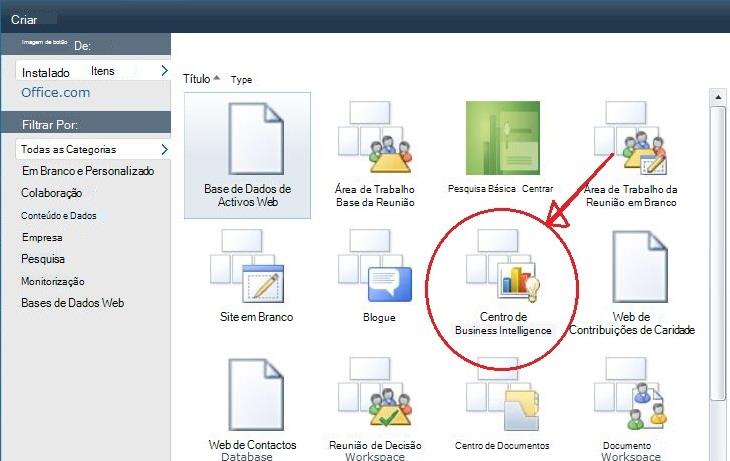
Task: Open the Office.com templates link
Action: (55, 93)
